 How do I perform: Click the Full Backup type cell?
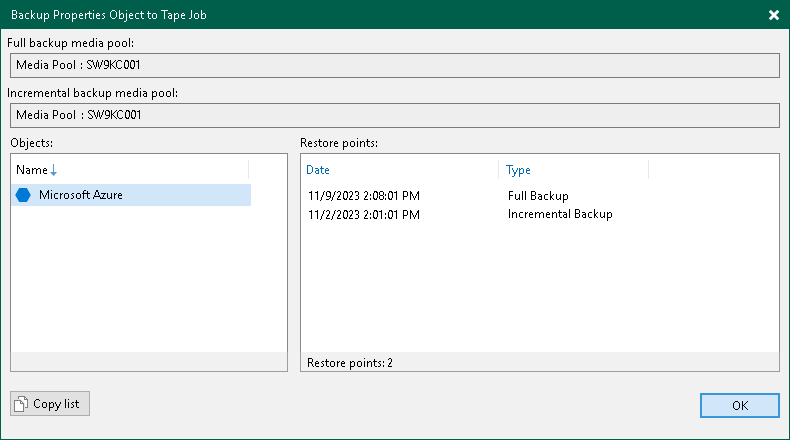[538, 196]
